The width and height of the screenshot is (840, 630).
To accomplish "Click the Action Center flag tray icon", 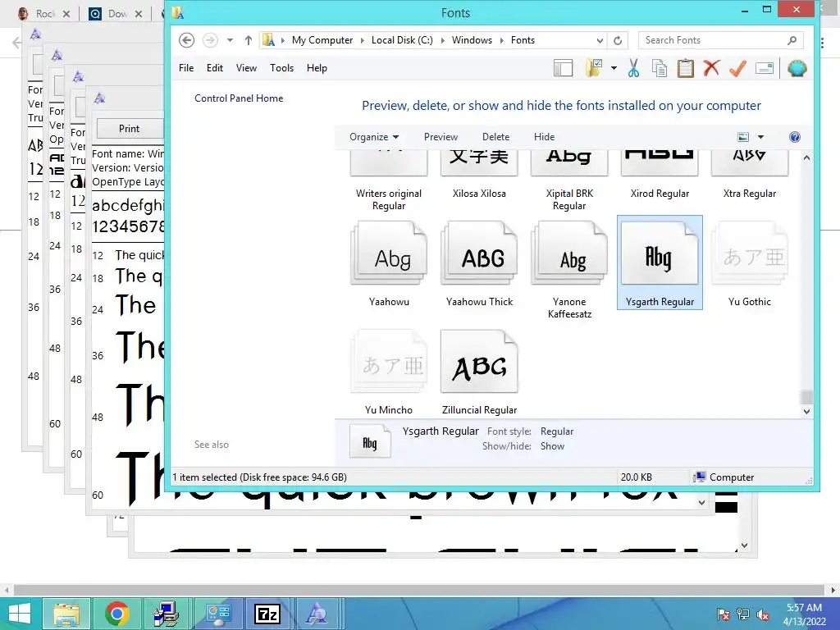I will click(x=723, y=614).
